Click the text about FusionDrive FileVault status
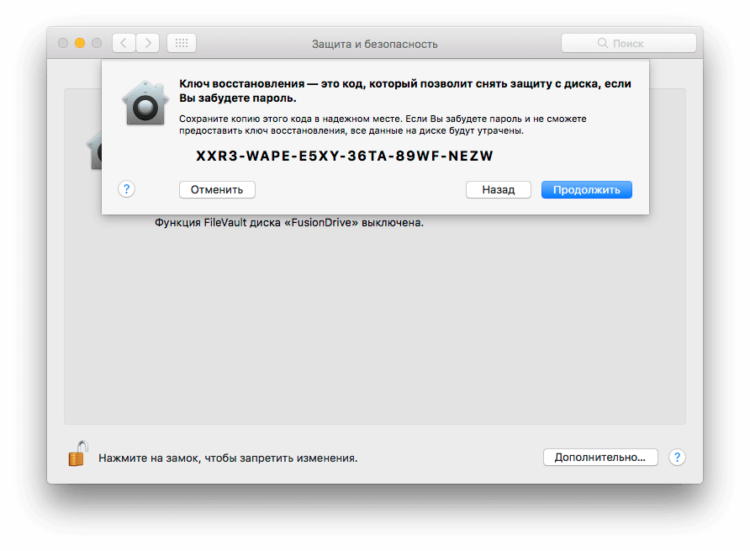This screenshot has width=750, height=551. 289,223
